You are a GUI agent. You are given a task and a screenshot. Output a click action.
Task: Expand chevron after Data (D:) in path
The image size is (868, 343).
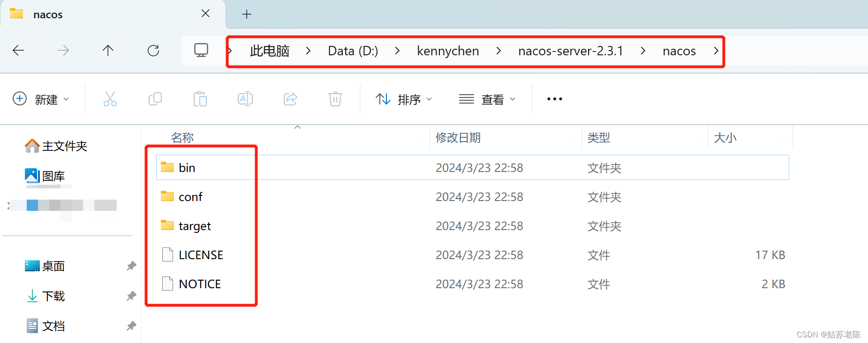tap(397, 51)
